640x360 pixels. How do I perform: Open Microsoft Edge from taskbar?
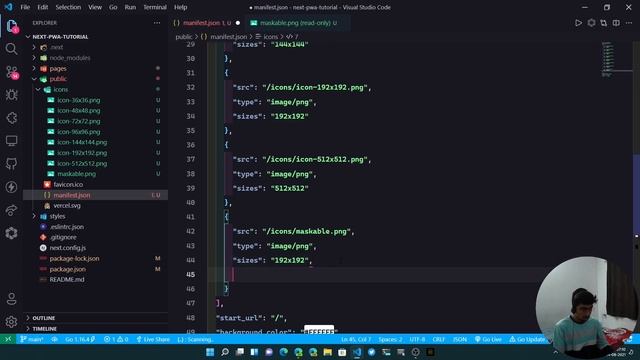[283, 352]
